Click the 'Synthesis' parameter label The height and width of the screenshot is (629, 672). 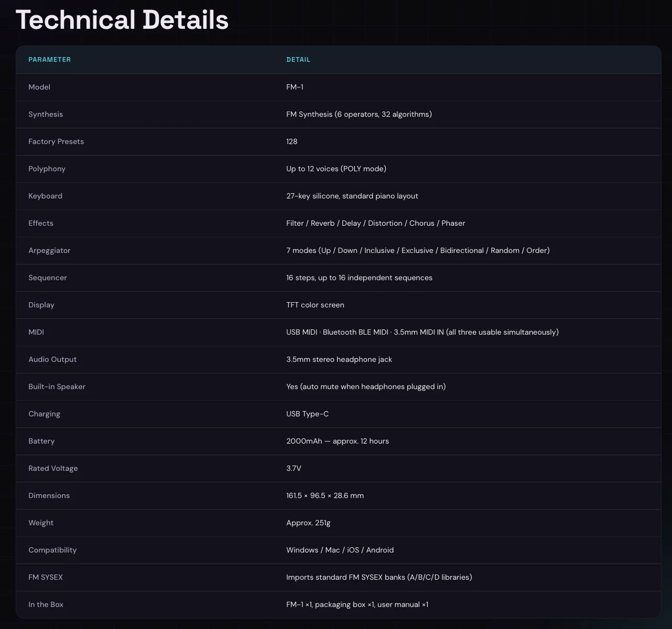pyautogui.click(x=46, y=114)
